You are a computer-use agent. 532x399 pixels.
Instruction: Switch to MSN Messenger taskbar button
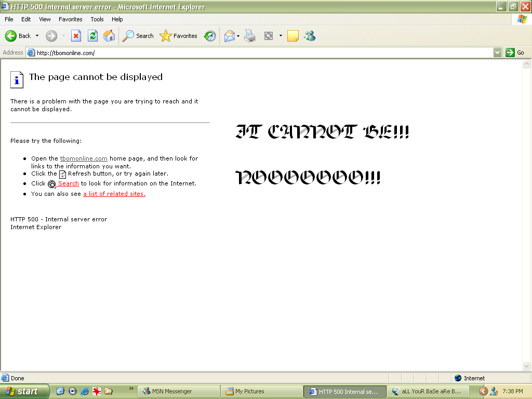pos(179,391)
